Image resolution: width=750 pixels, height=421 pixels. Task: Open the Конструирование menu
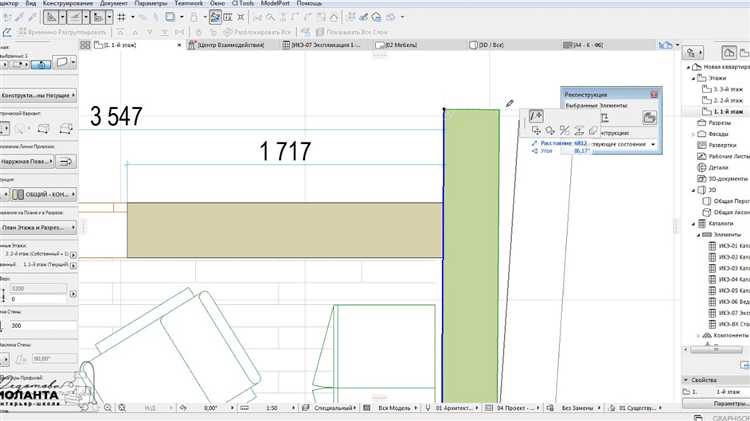click(68, 3)
